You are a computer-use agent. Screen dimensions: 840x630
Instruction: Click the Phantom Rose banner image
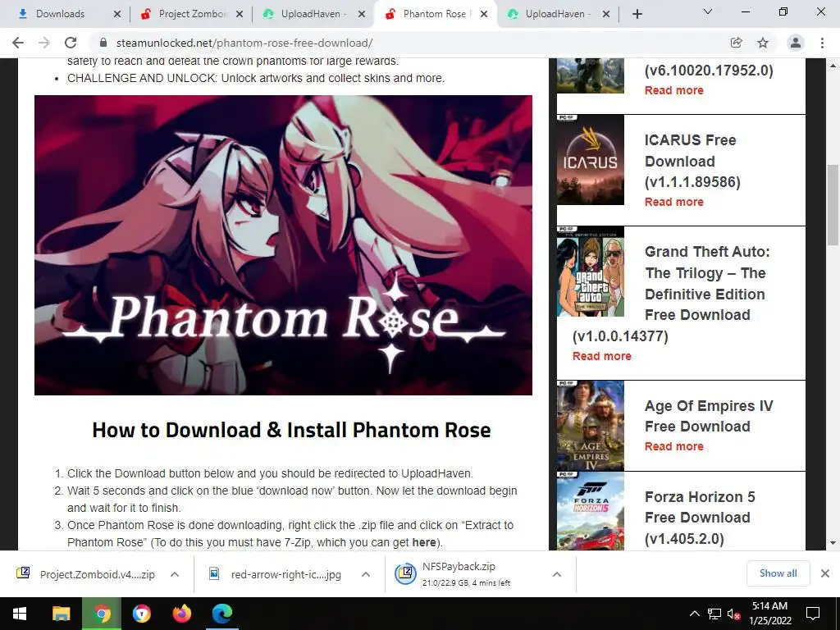283,245
